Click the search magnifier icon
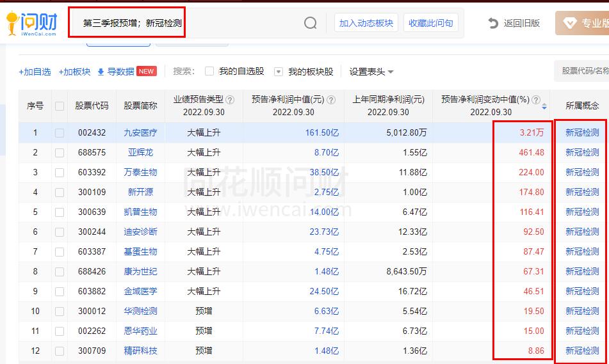Image resolution: width=609 pixels, height=364 pixels. (x=311, y=23)
